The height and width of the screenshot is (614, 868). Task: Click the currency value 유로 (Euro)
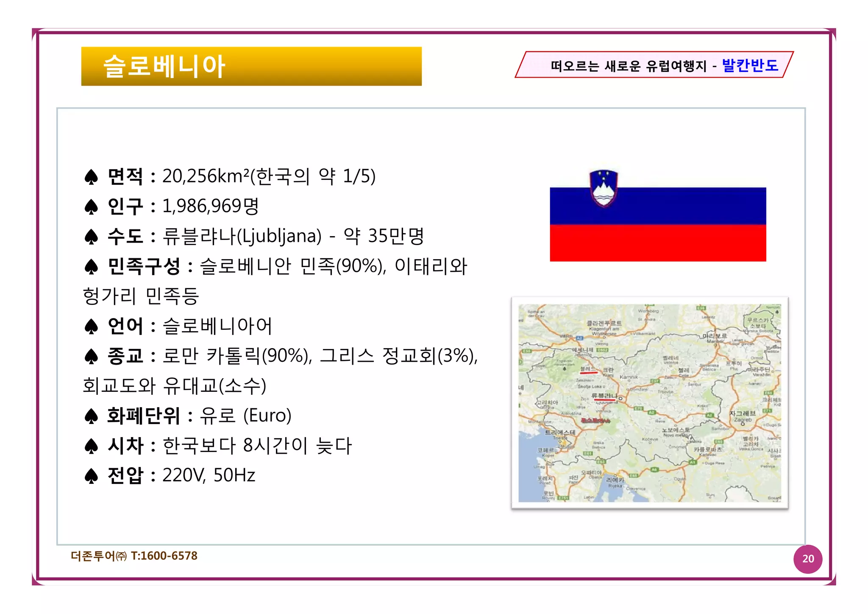(245, 415)
